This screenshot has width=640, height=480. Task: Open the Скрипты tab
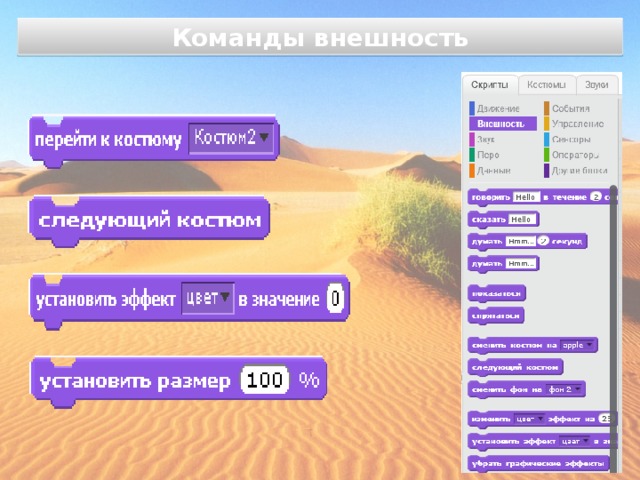(489, 85)
